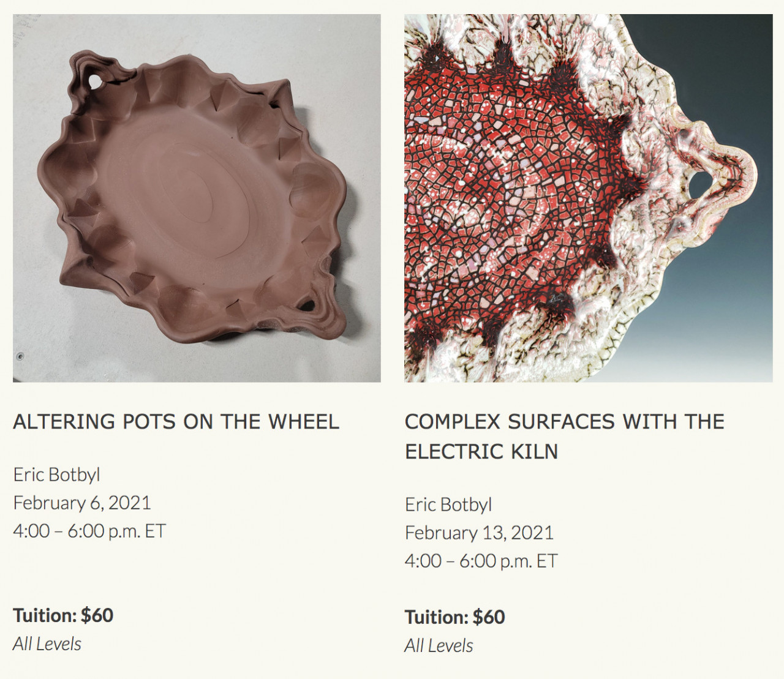Click the time under the February 13 date
This screenshot has height=679, width=784.
pos(481,561)
